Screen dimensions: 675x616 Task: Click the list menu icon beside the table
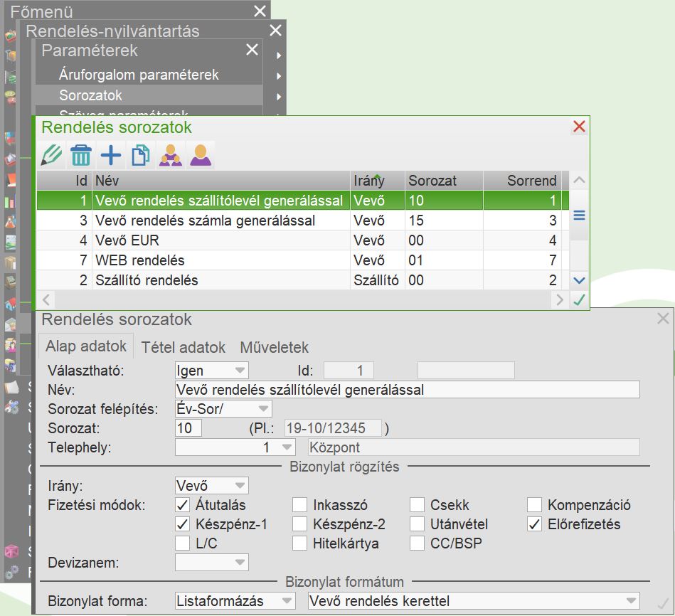[579, 215]
